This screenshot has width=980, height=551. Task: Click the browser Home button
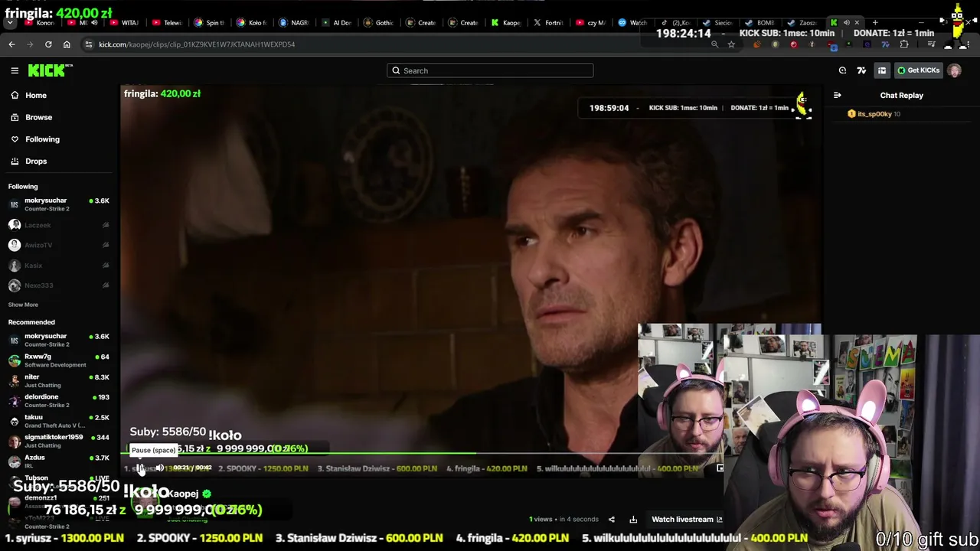tap(67, 44)
